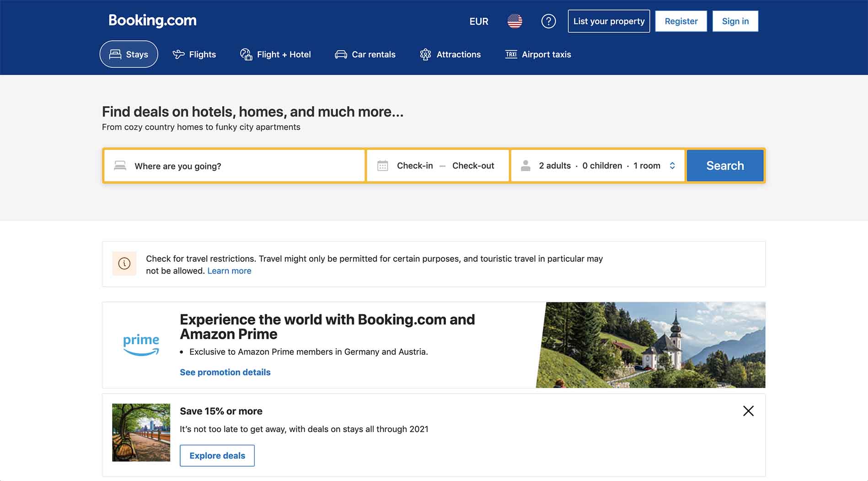Click the car icon beside Car rentals

click(x=341, y=54)
